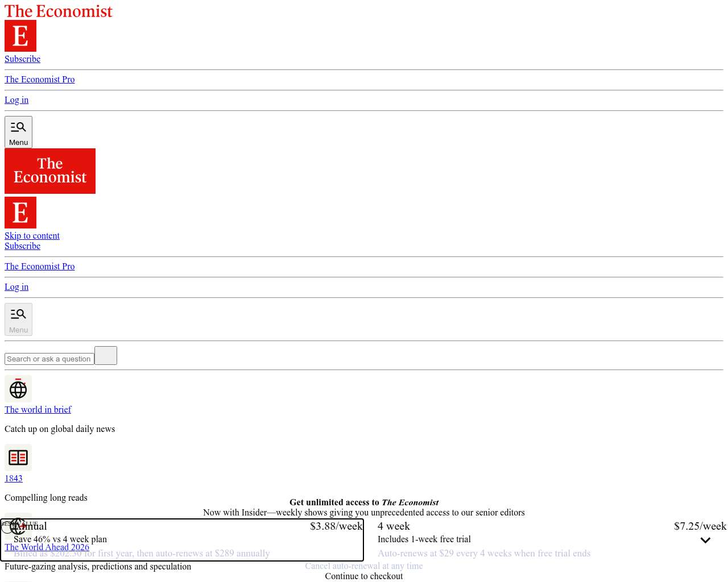
Task: Select the Annual $3.88/week plan
Action: click(182, 539)
